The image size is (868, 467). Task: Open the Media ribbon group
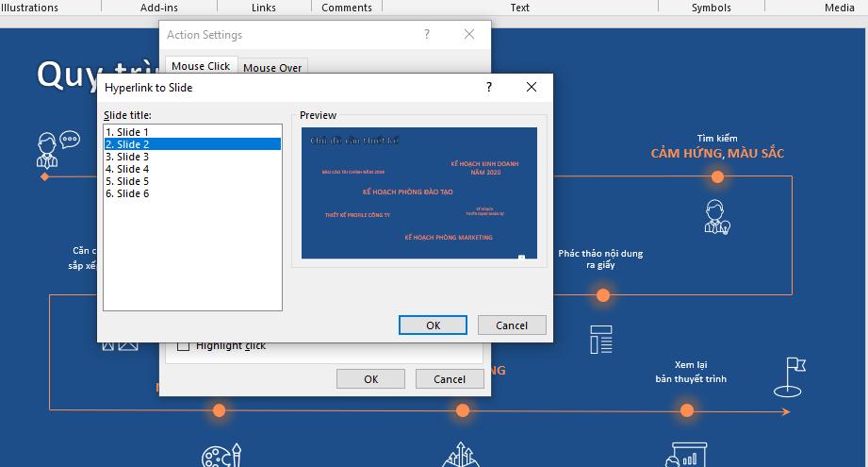click(x=839, y=8)
